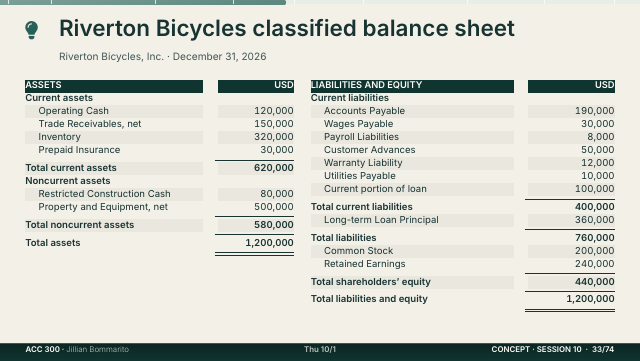Click the slide counter '33/74'
640x361 pixels.
click(603, 350)
